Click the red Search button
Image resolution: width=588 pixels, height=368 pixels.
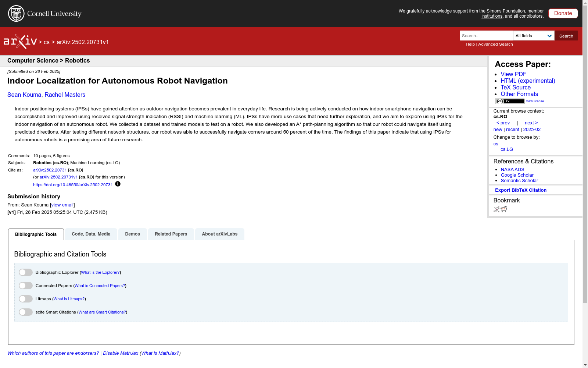pos(566,36)
